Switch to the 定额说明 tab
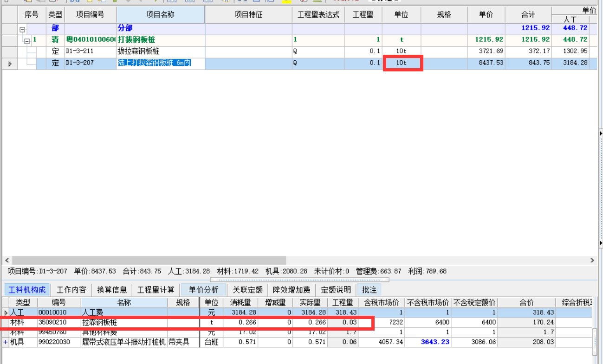This screenshot has height=364, width=603. 336,290
